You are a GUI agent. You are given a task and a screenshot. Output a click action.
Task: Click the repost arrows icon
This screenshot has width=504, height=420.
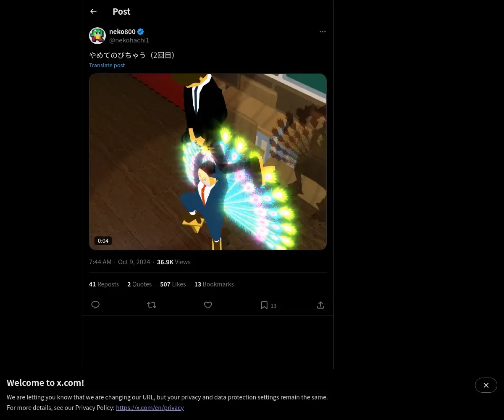[152, 305]
